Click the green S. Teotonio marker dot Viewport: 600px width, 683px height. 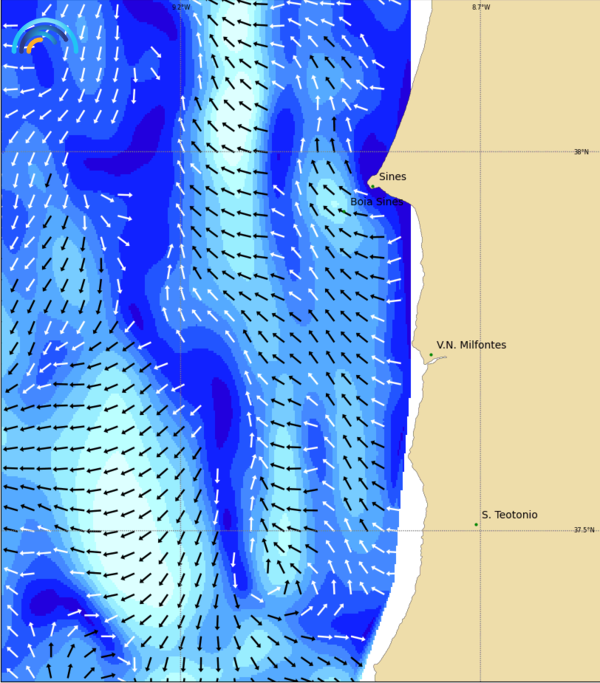(476, 524)
